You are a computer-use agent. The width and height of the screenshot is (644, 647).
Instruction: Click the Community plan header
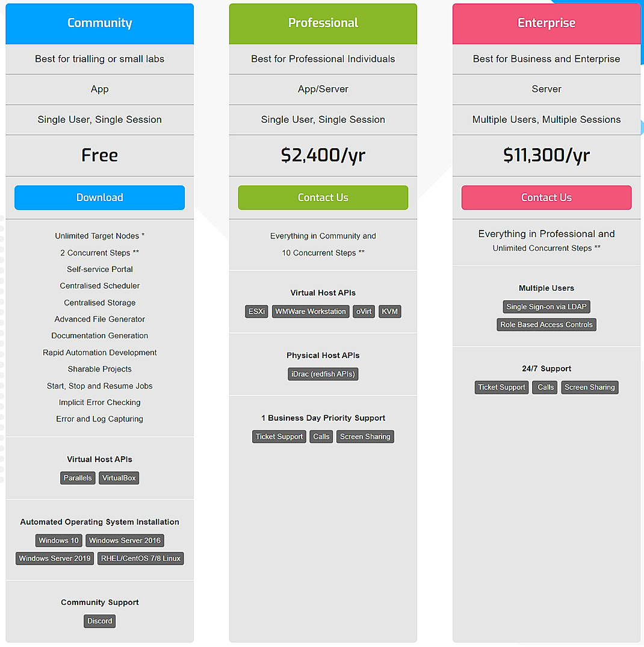coord(99,23)
